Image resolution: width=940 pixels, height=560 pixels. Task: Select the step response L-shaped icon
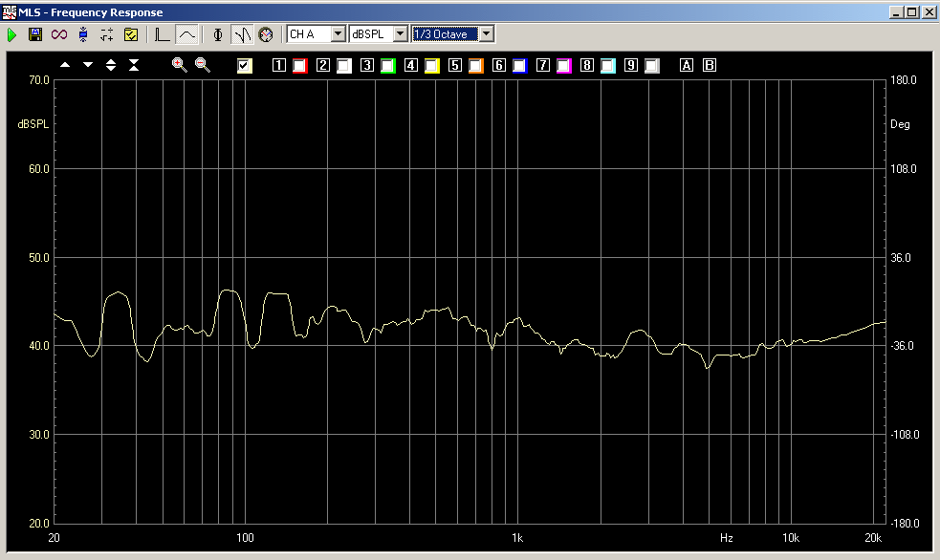point(163,34)
